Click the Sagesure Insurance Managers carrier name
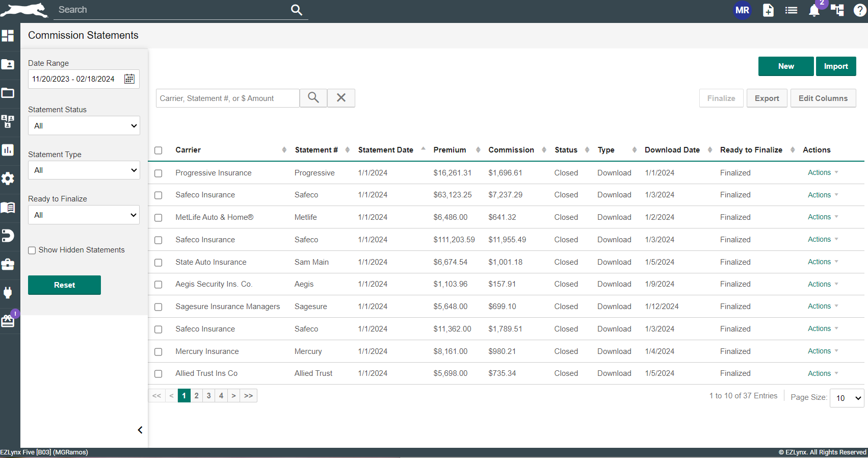 coord(228,307)
